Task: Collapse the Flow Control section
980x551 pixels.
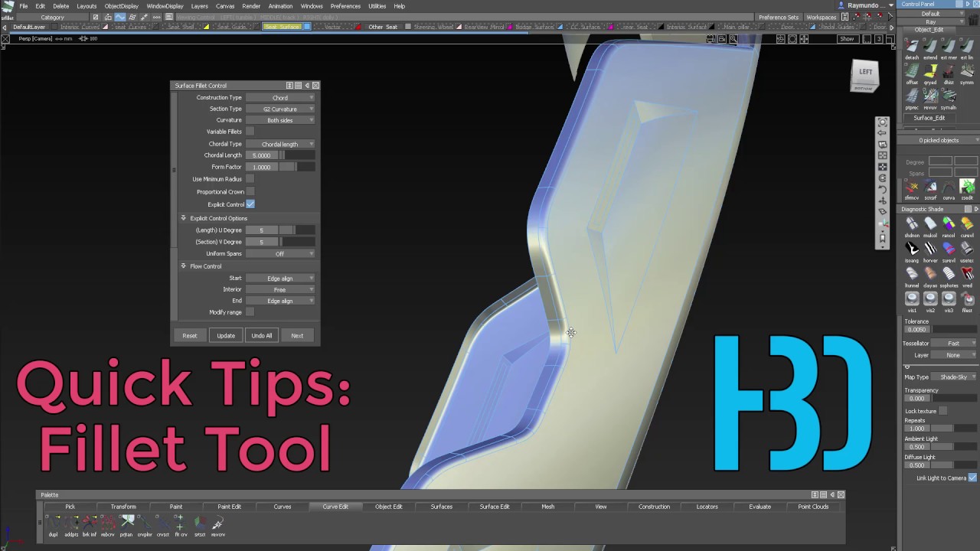Action: [183, 266]
